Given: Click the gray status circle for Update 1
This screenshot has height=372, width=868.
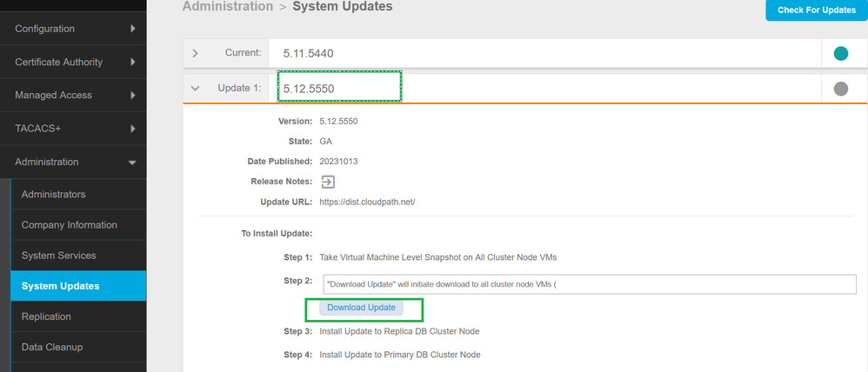Looking at the screenshot, I should pos(840,89).
